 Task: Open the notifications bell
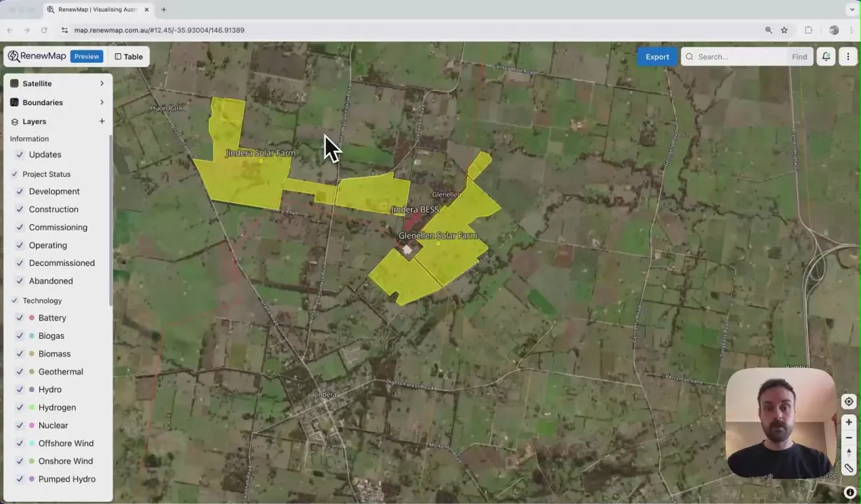point(826,57)
